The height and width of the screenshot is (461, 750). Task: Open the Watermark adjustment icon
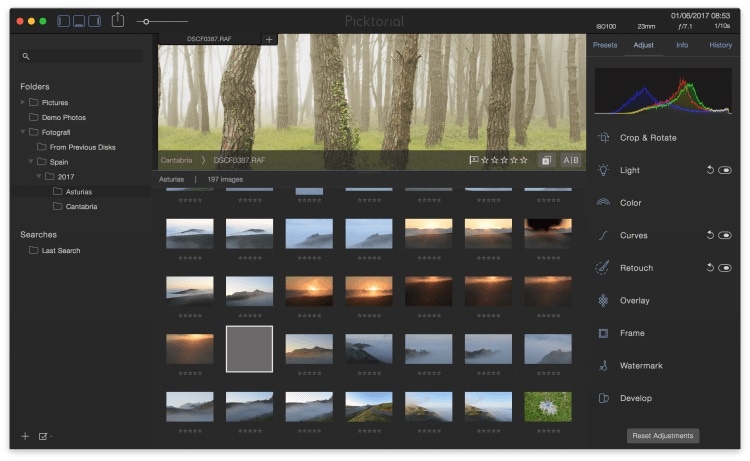[x=603, y=365]
